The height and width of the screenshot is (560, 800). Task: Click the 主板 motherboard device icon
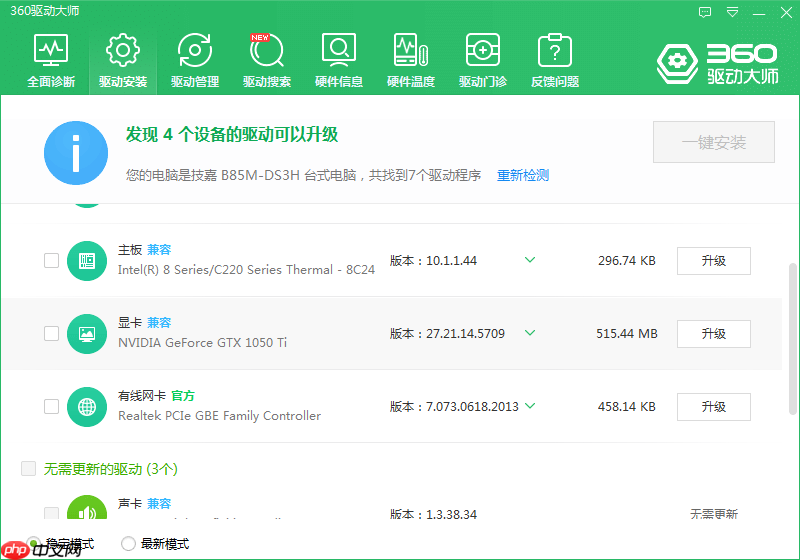click(87, 261)
